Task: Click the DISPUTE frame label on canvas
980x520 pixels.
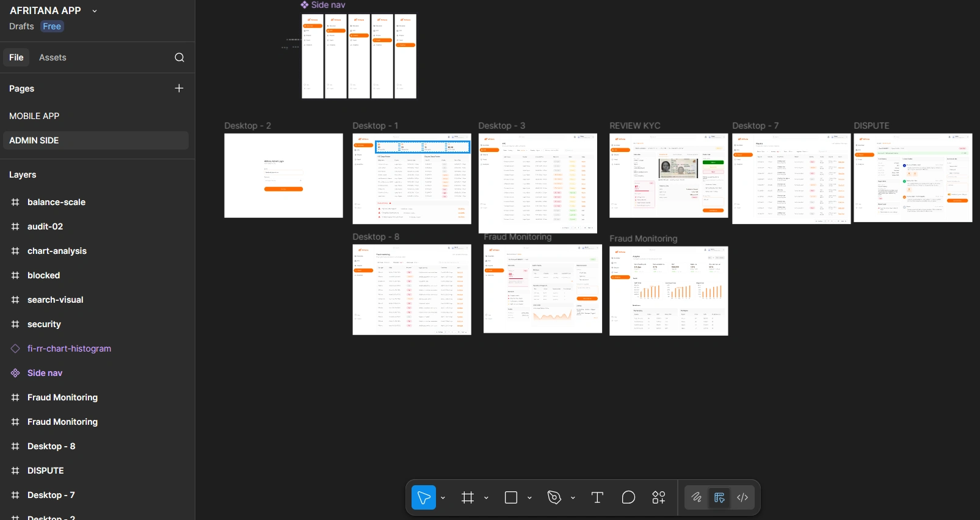Action: click(871, 126)
